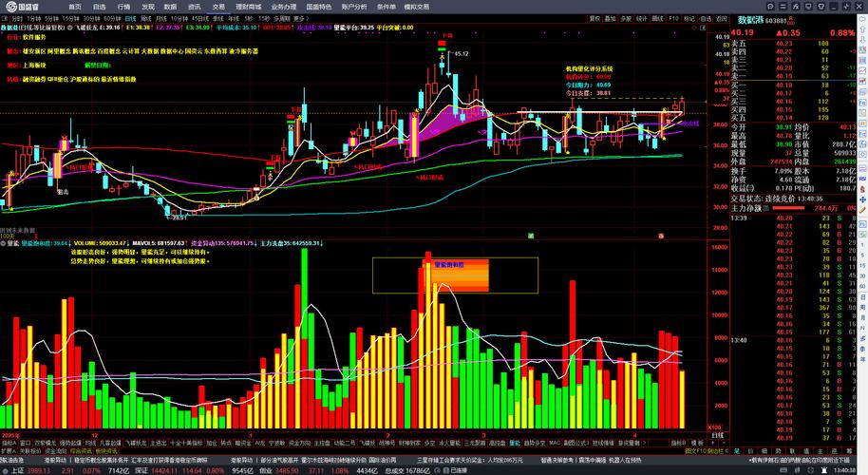The image size is (868, 475).
Task: Open the 首页 menu
Action: coord(75,7)
